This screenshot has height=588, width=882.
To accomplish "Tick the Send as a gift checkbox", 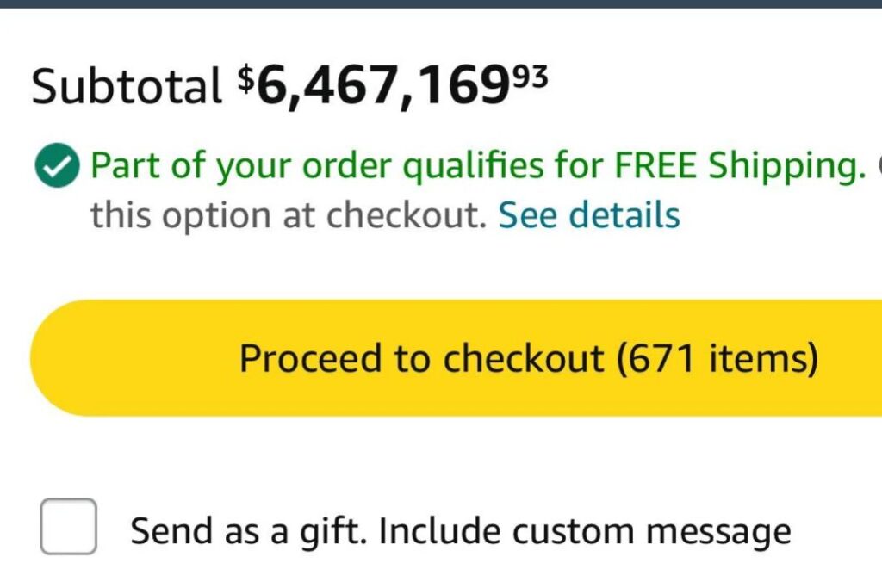I will (x=68, y=526).
